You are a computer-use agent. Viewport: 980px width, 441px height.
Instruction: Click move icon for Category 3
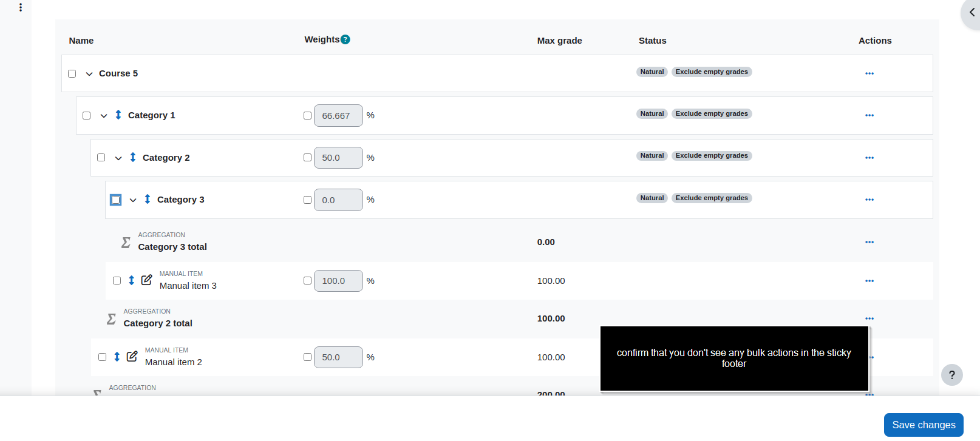pyautogui.click(x=148, y=199)
